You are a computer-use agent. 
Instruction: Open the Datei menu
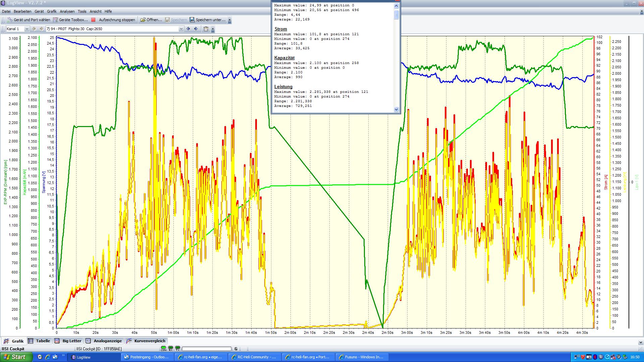[x=6, y=11]
